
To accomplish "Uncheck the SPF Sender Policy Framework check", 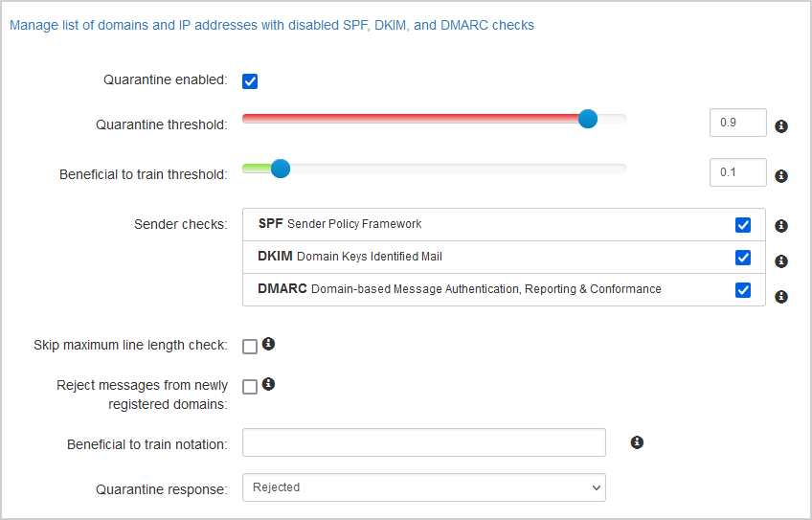I will (743, 225).
